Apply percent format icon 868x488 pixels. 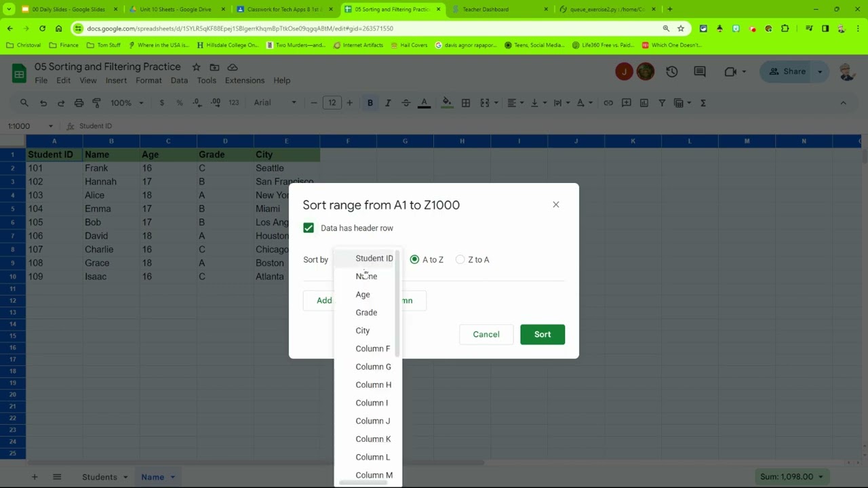[x=180, y=103]
